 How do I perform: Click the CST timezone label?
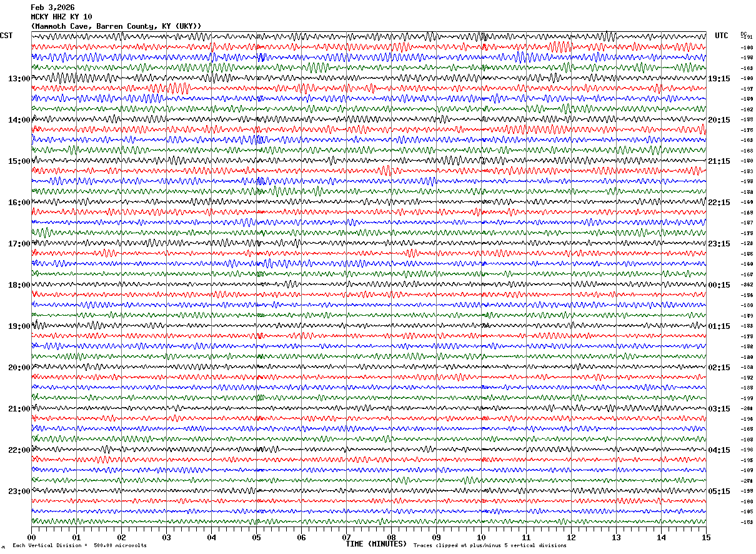click(x=6, y=36)
